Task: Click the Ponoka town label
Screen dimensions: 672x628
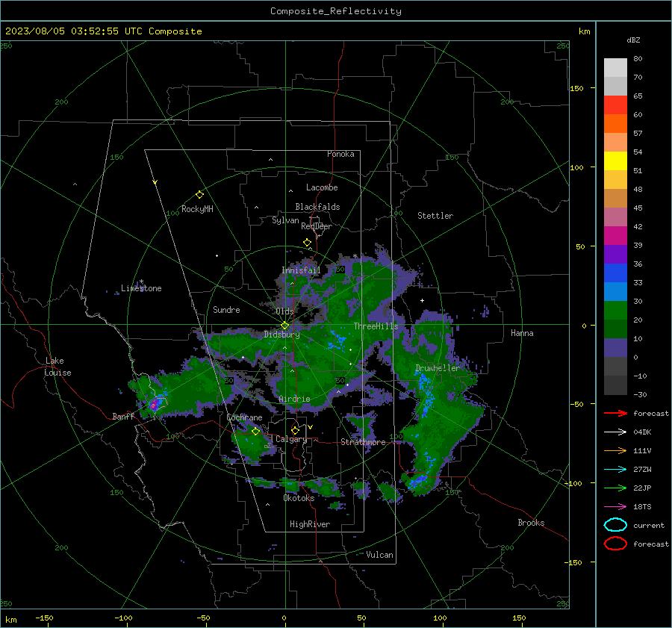Action: (x=340, y=154)
